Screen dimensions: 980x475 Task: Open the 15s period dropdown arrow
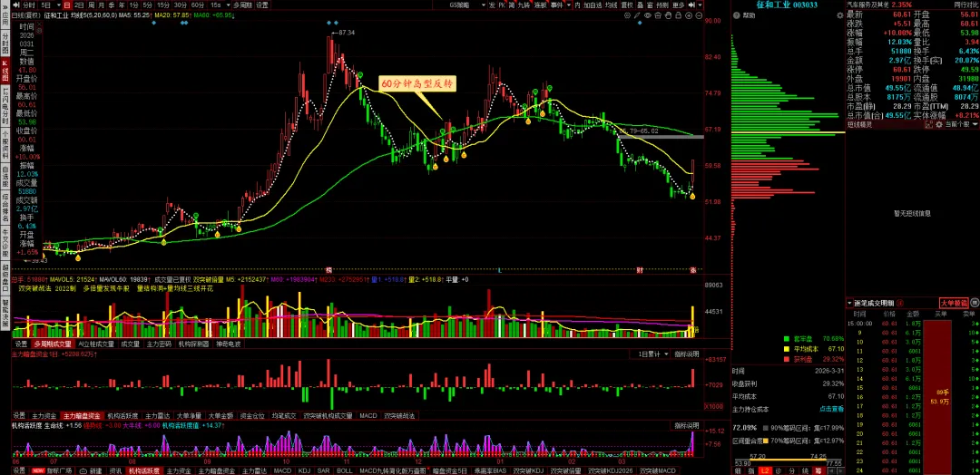click(x=228, y=5)
